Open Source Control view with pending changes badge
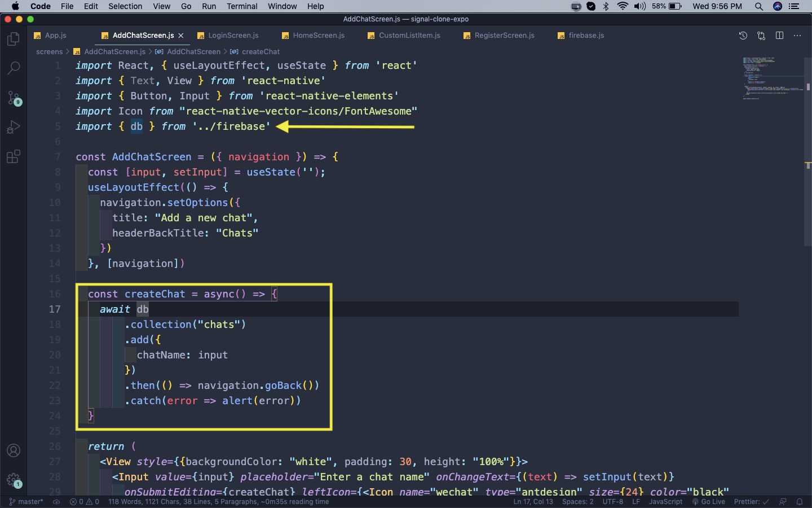 (x=14, y=98)
